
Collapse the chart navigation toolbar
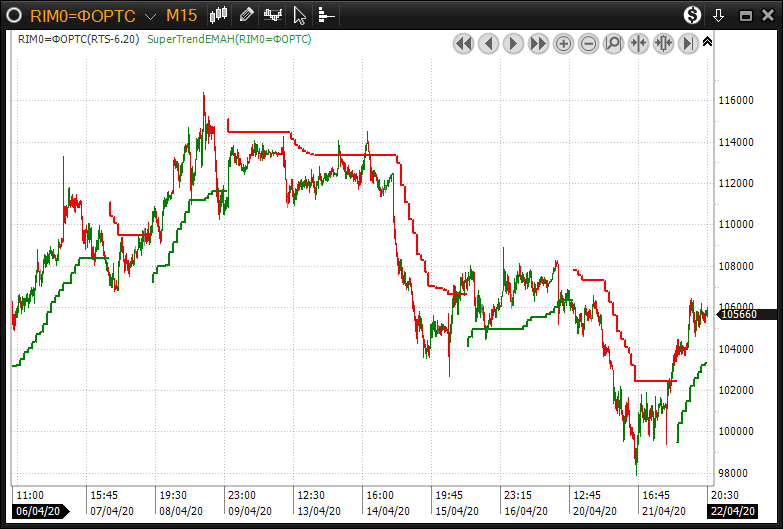[x=708, y=42]
